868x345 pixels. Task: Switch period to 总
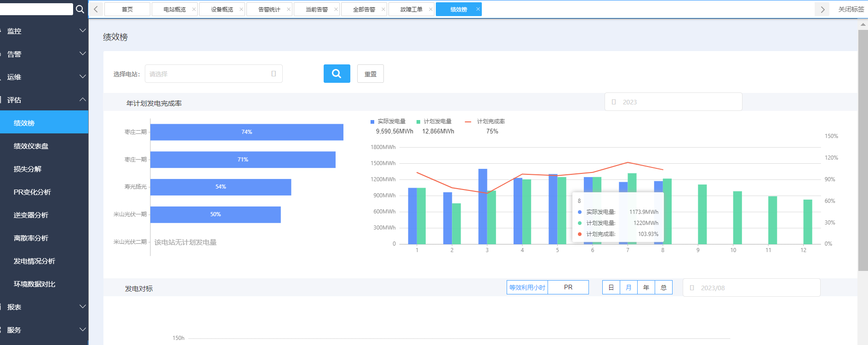pos(663,287)
